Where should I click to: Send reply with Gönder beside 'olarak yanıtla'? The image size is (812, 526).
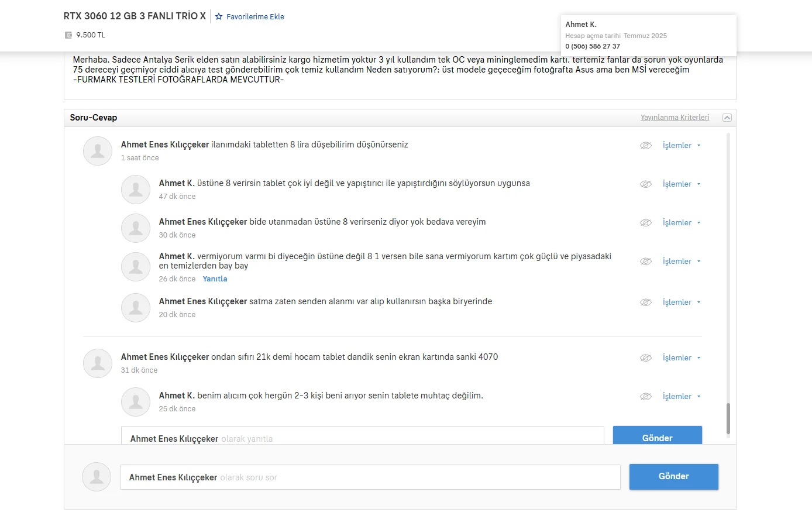(x=658, y=435)
